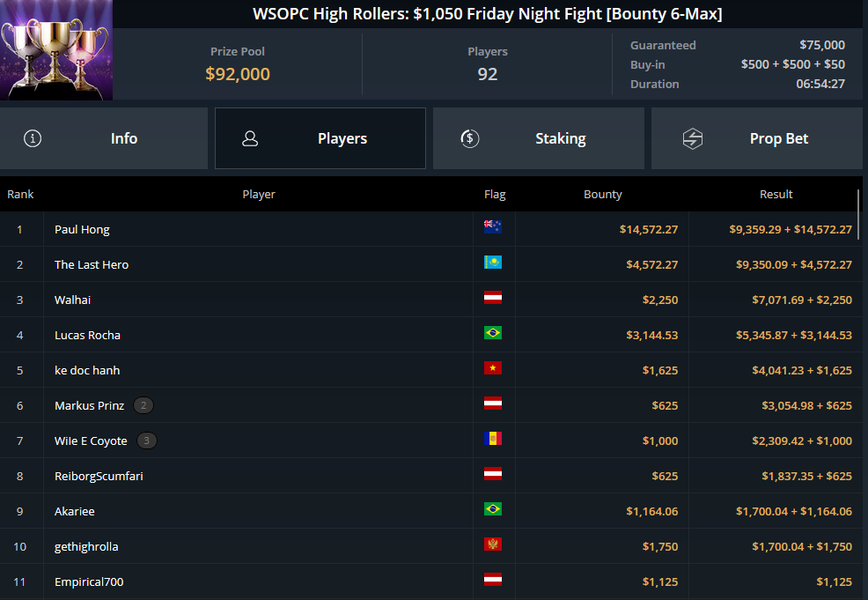The height and width of the screenshot is (600, 868).
Task: Sort by the Result column header
Action: (x=776, y=195)
